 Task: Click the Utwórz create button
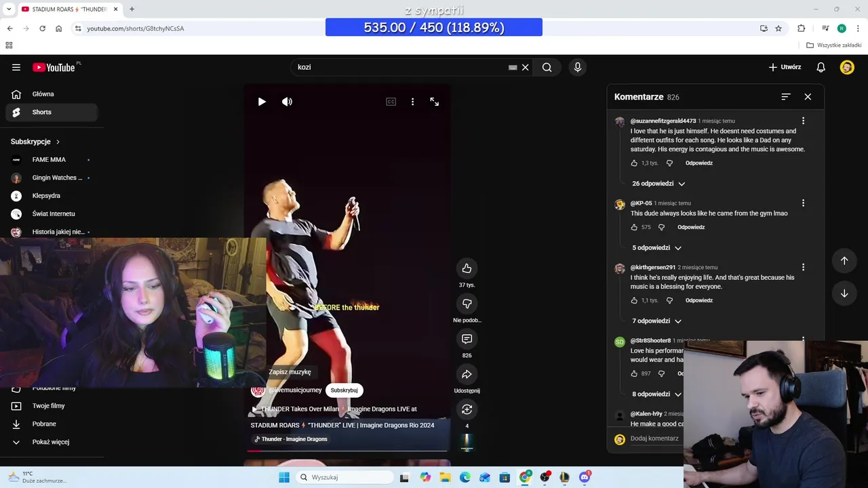[785, 67]
